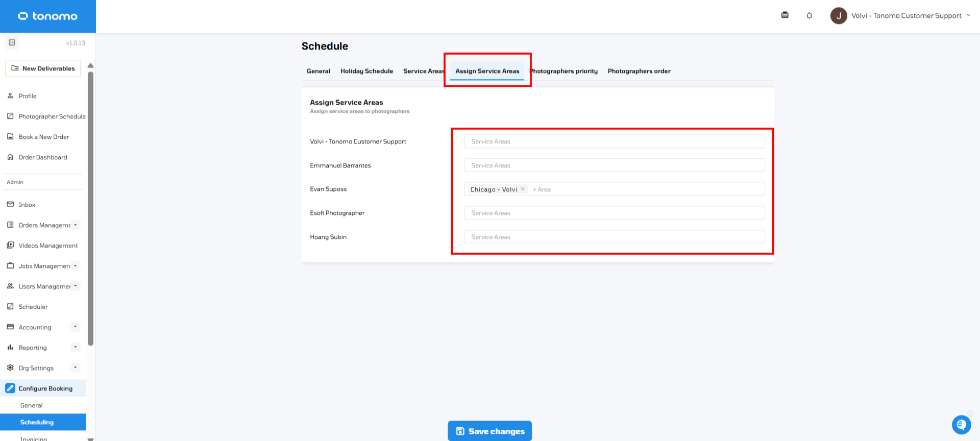Click Save changes button
Viewport: 980px width, 441px height.
coord(490,431)
